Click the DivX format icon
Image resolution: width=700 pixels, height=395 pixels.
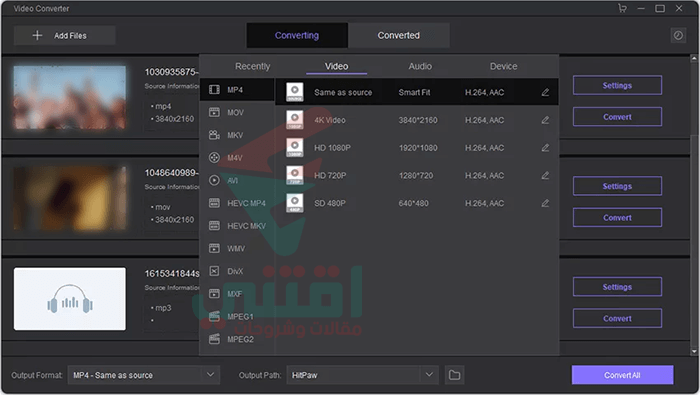point(214,271)
